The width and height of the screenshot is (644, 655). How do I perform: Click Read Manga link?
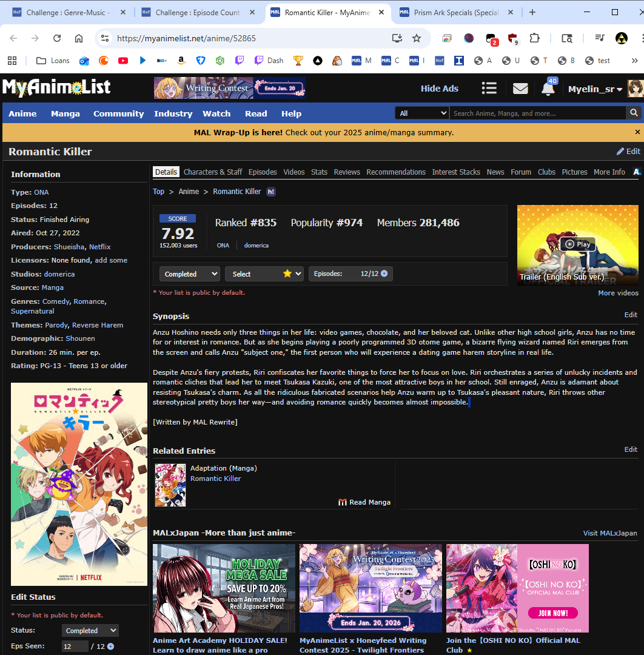[x=364, y=502]
